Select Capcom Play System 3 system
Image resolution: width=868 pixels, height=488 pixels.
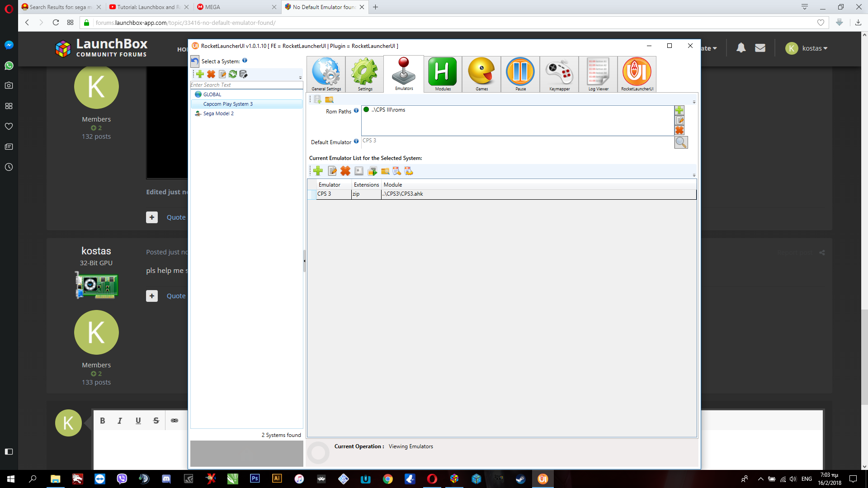[247, 104]
